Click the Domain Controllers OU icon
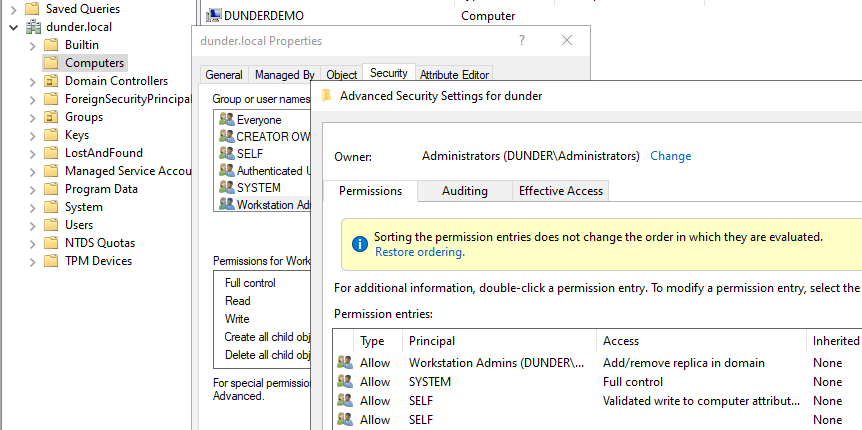 click(x=51, y=81)
